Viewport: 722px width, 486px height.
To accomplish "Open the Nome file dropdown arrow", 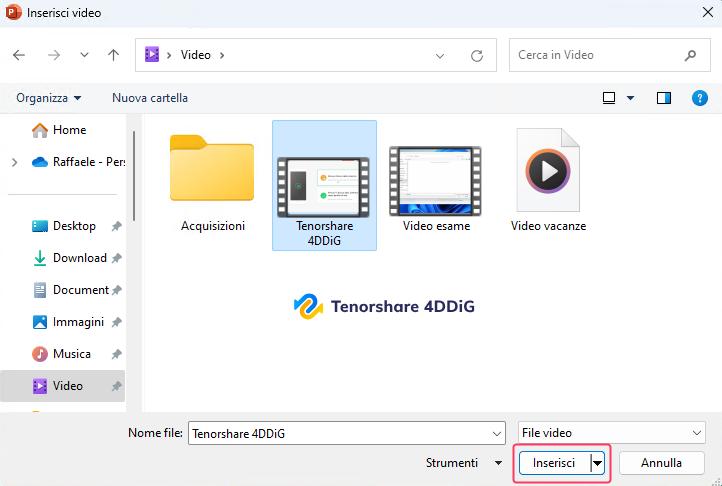I will (497, 433).
